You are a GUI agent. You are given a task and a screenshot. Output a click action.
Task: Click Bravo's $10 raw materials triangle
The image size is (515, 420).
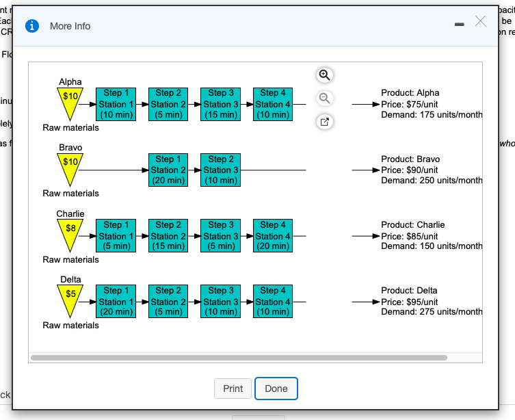pos(70,167)
